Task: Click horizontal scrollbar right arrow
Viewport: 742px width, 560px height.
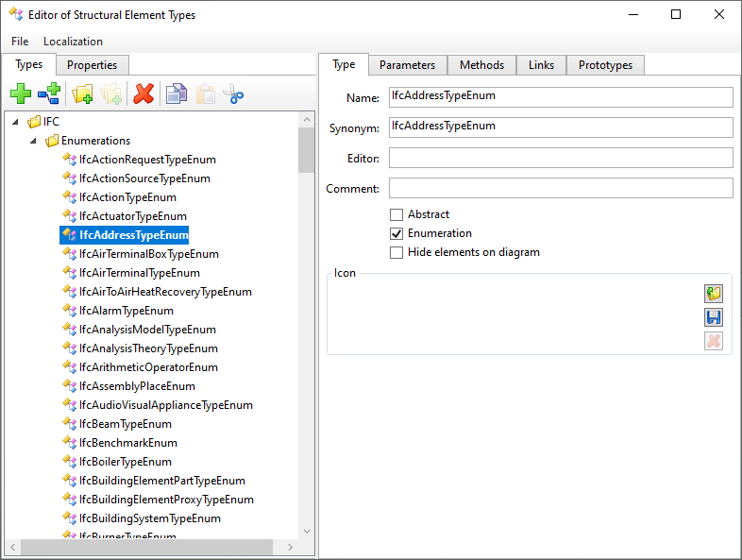Action: click(x=291, y=547)
